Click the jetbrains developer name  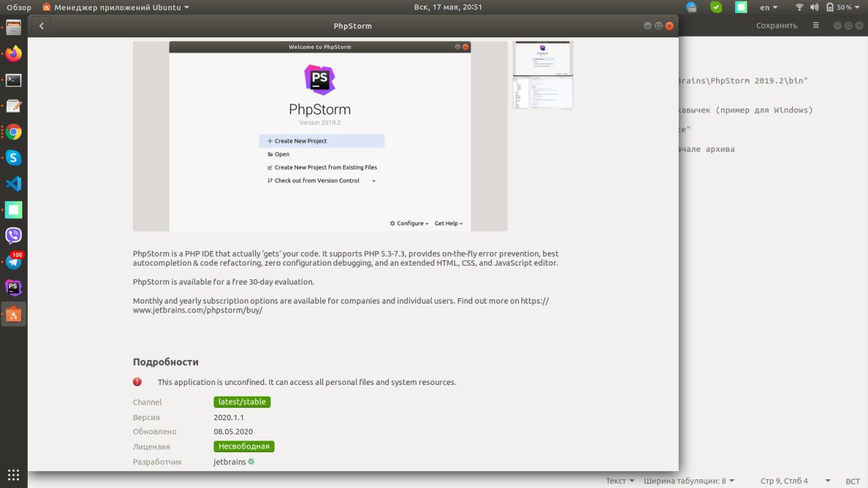coord(229,462)
